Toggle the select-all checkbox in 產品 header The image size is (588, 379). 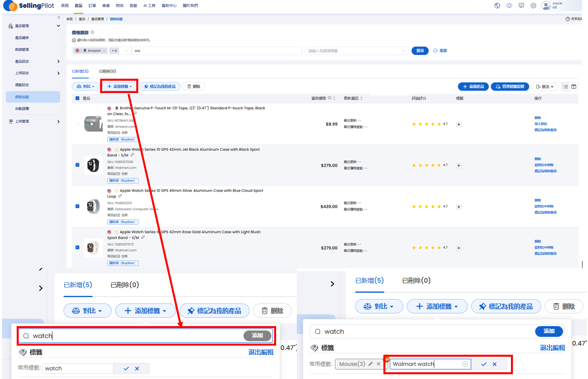click(77, 98)
